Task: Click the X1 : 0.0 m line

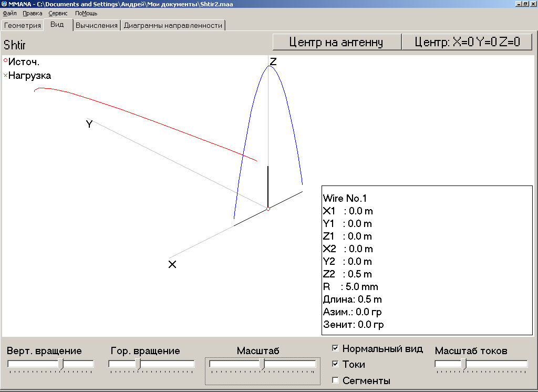Action: [348, 211]
